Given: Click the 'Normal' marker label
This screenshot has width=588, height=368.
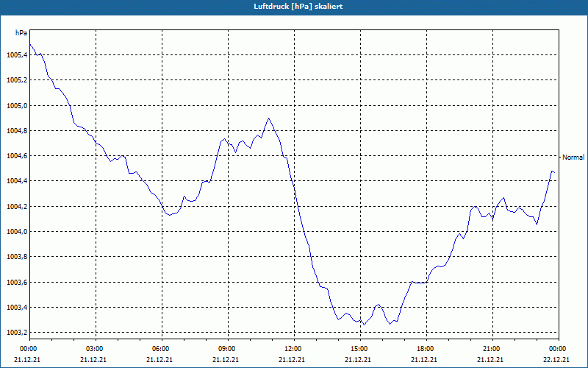Looking at the screenshot, I should (573, 158).
